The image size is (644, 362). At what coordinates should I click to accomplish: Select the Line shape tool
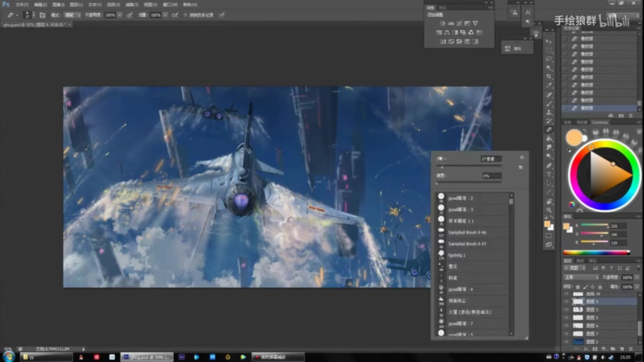click(x=549, y=192)
